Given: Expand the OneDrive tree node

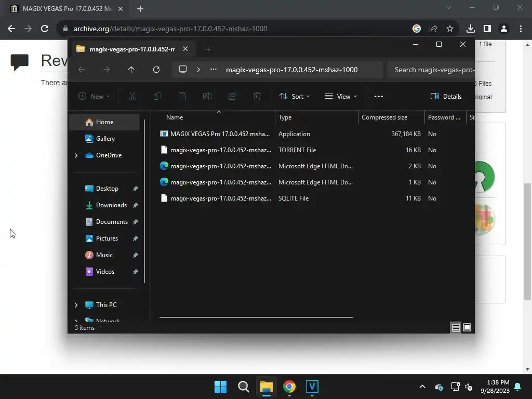Looking at the screenshot, I should pos(76,155).
